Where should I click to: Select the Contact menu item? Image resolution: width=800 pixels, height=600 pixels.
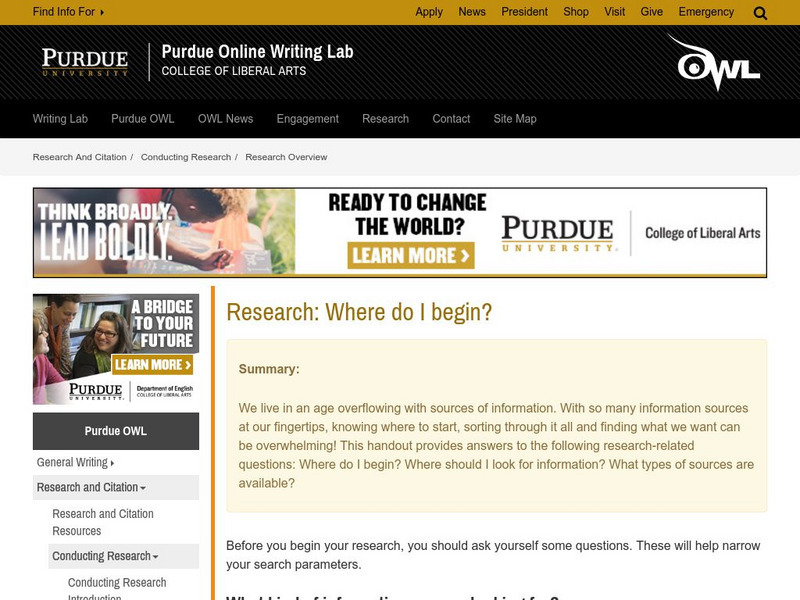(x=451, y=118)
